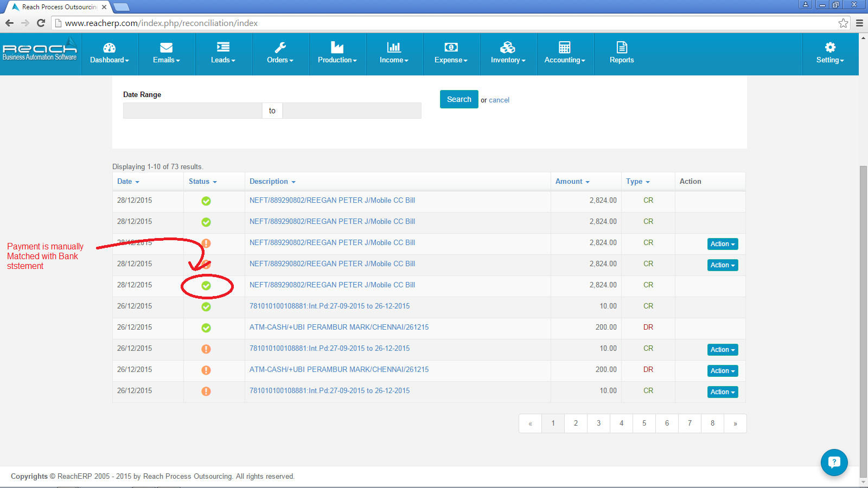The image size is (868, 488).
Task: Click browser forward arrow
Action: 25,23
